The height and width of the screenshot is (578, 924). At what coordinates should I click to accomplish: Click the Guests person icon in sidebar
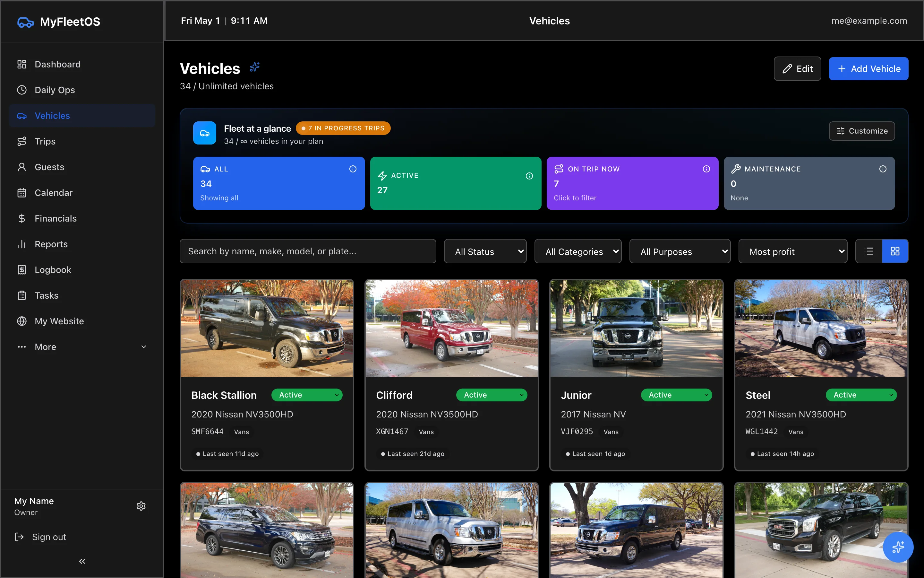(22, 167)
